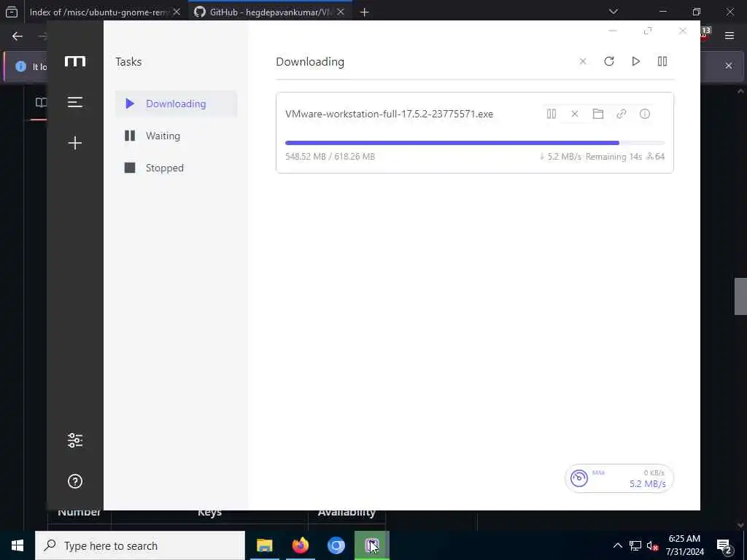Click the Remaining 14s label
The image size is (747, 560).
point(614,157)
